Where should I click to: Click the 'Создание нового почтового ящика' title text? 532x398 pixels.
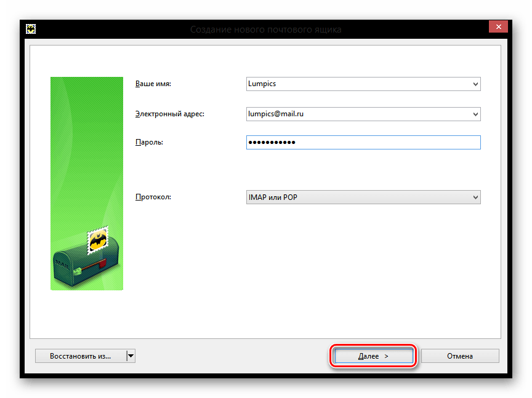[265, 30]
